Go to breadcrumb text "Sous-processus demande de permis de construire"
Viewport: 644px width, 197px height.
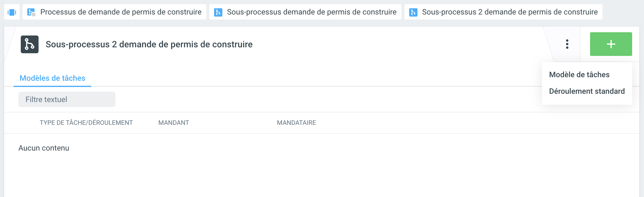312,12
